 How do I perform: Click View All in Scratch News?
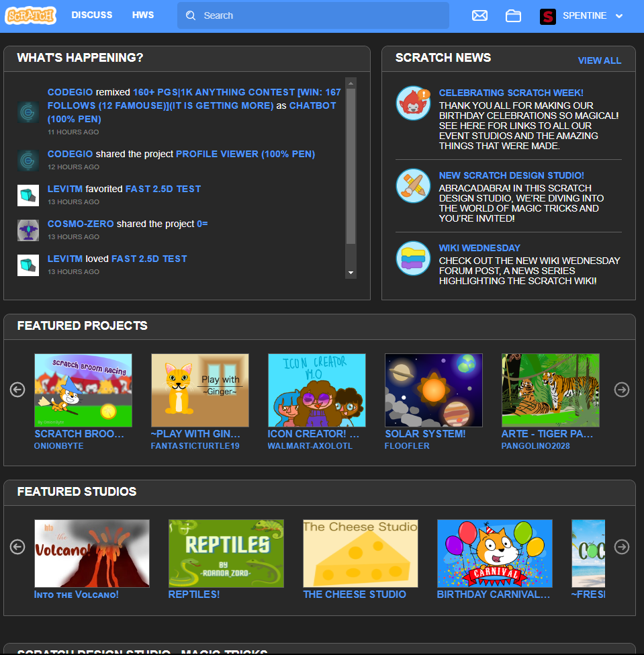[x=599, y=60]
